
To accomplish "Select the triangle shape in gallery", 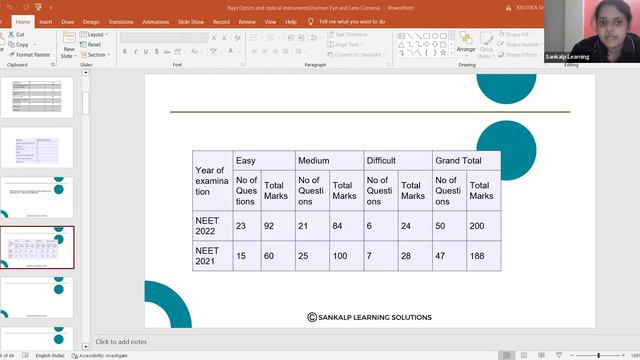I will click(401, 44).
